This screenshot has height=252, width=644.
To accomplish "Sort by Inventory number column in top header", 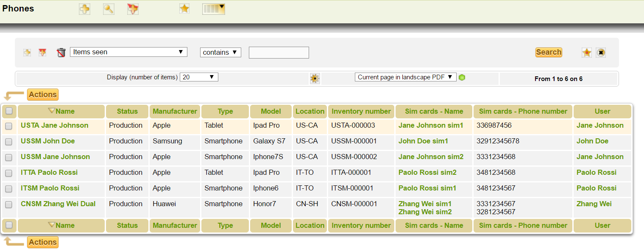I will pos(361,112).
